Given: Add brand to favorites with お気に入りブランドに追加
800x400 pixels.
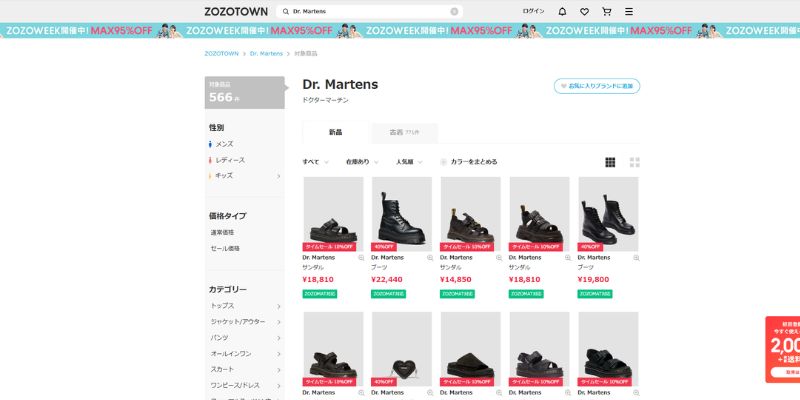Looking at the screenshot, I should tap(597, 86).
